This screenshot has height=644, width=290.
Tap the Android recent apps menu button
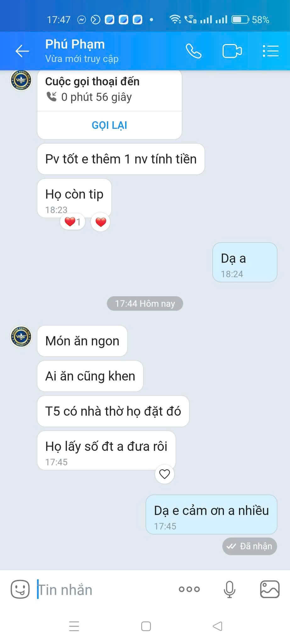pos(74,626)
